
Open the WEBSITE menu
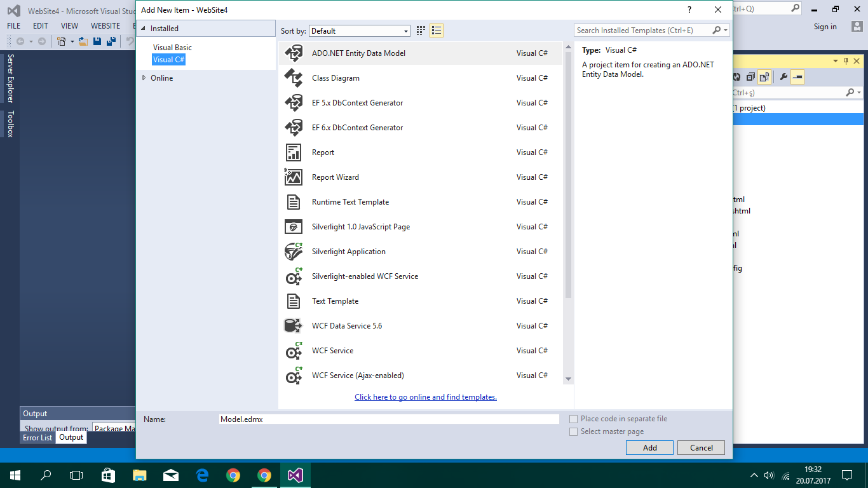click(105, 26)
